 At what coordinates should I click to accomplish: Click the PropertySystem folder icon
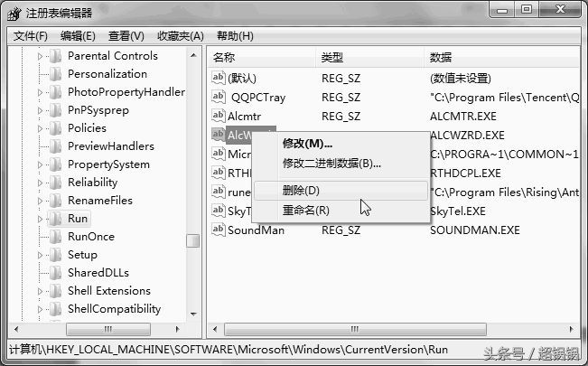point(55,164)
